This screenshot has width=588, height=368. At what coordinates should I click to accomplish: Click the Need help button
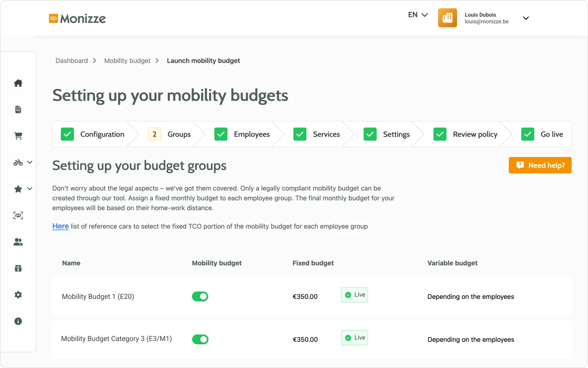click(x=540, y=165)
